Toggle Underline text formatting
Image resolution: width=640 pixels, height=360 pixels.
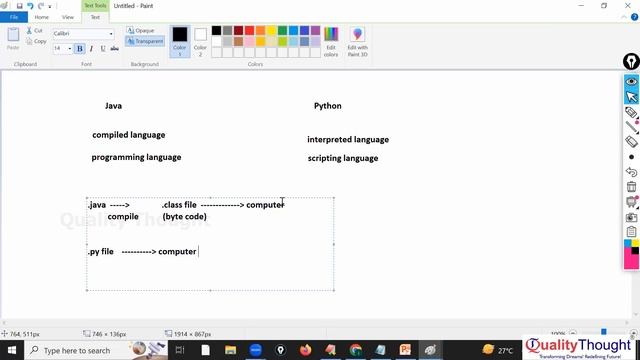103,49
